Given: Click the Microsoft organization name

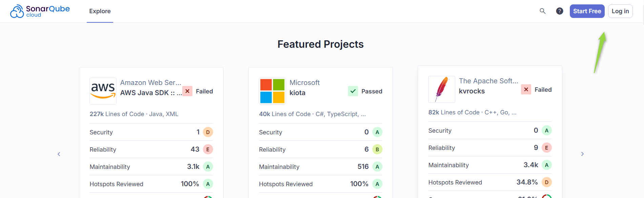Looking at the screenshot, I should (305, 83).
